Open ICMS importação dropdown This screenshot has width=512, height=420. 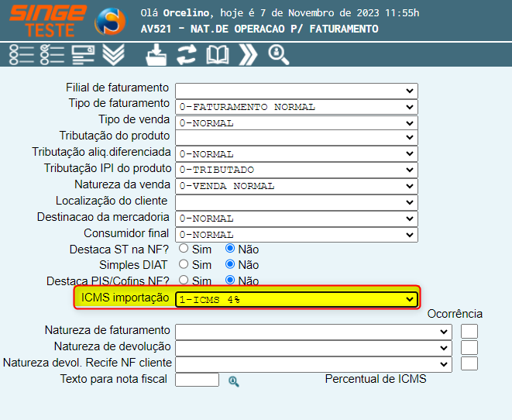[x=297, y=299]
